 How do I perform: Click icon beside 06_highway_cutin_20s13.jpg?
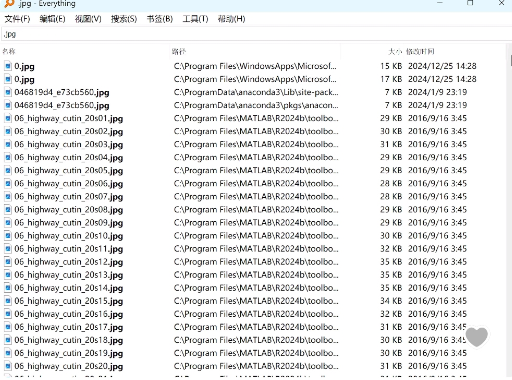coord(8,275)
